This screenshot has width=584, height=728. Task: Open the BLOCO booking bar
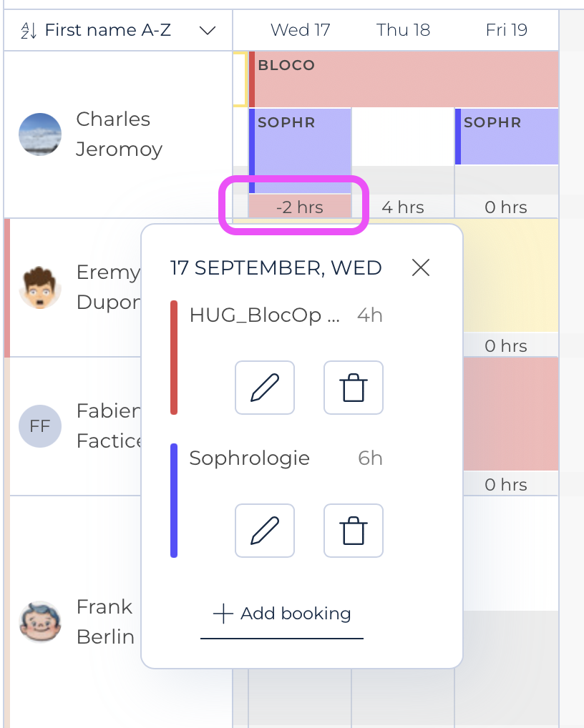click(x=404, y=79)
